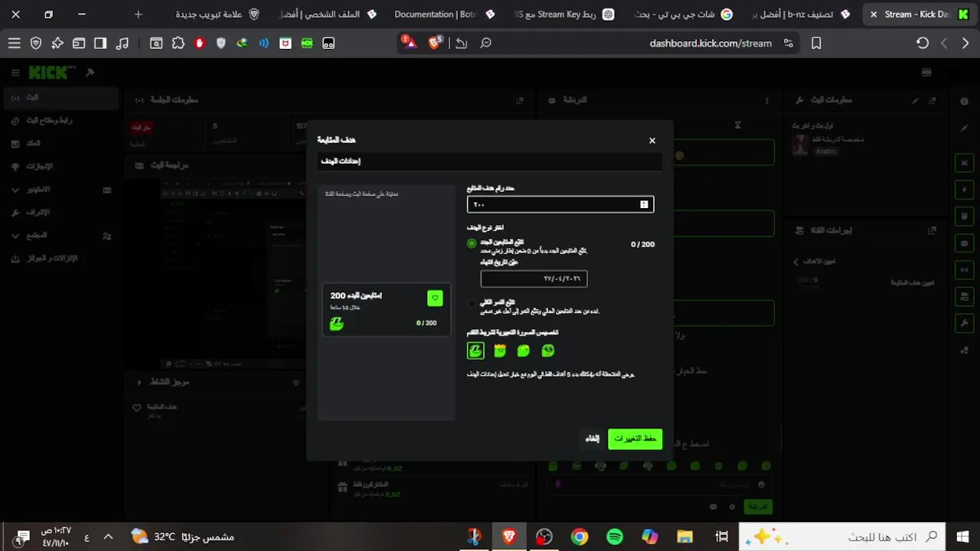
Task: Switch to the علامة تبويب جديدة tab
Action: 217,15
